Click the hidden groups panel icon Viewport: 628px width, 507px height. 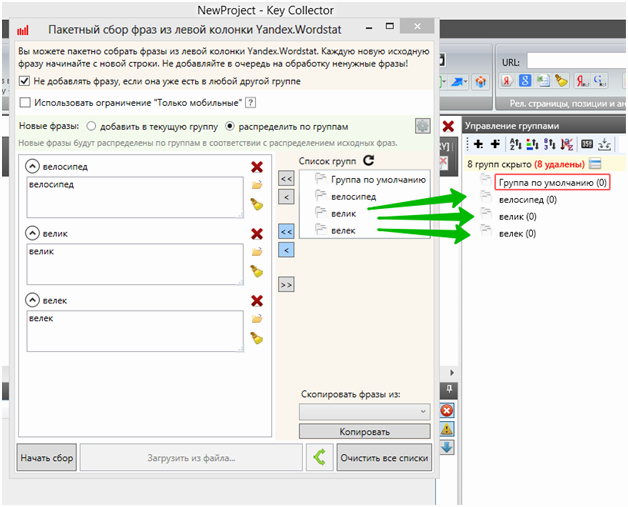[595, 164]
